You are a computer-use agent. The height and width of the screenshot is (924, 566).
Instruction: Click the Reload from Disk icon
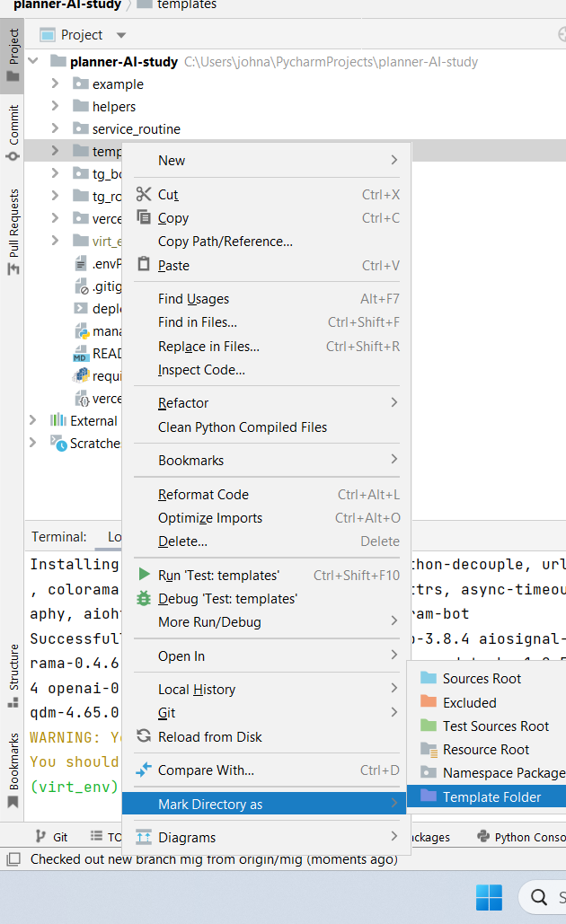(x=143, y=736)
